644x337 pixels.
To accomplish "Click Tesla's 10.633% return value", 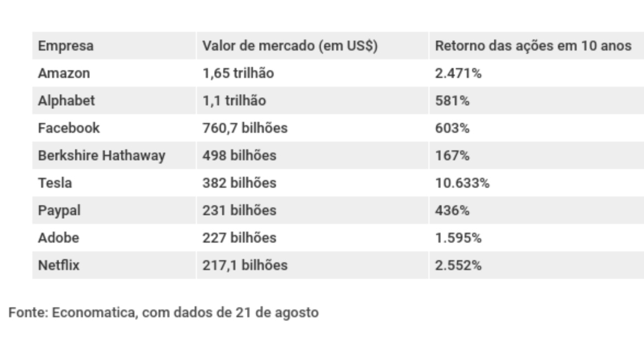I will pyautogui.click(x=462, y=183).
